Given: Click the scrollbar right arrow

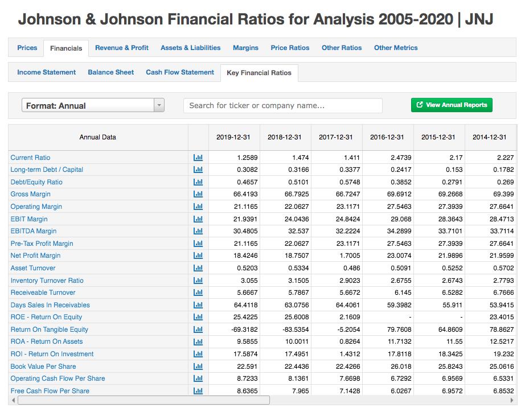Looking at the screenshot, I should 511,400.
